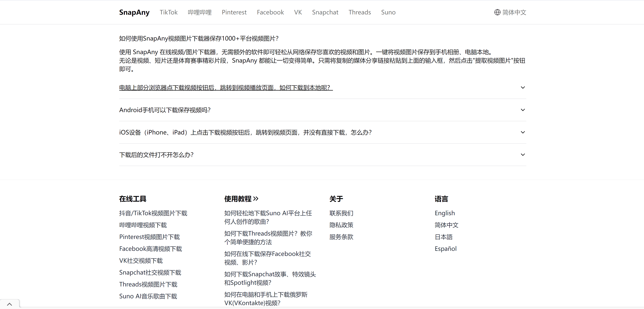The image size is (644, 309).
Task: Expand the 电脑上部分浏览器 FAQ chevron
Action: pos(523,88)
